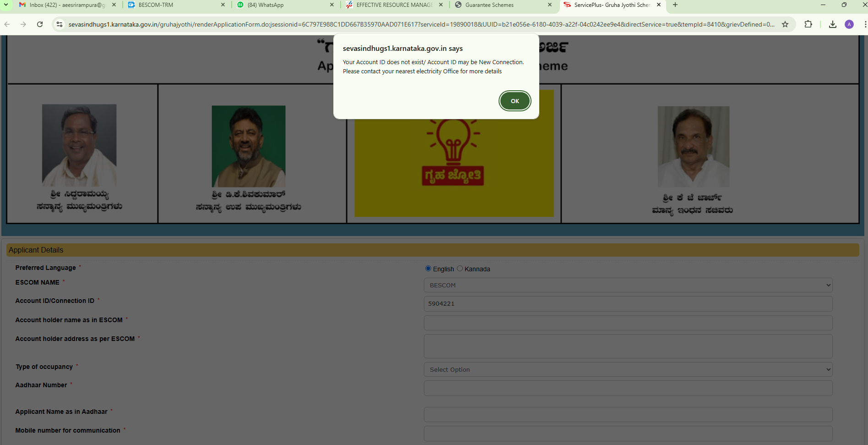Open the downloads panel

point(833,24)
